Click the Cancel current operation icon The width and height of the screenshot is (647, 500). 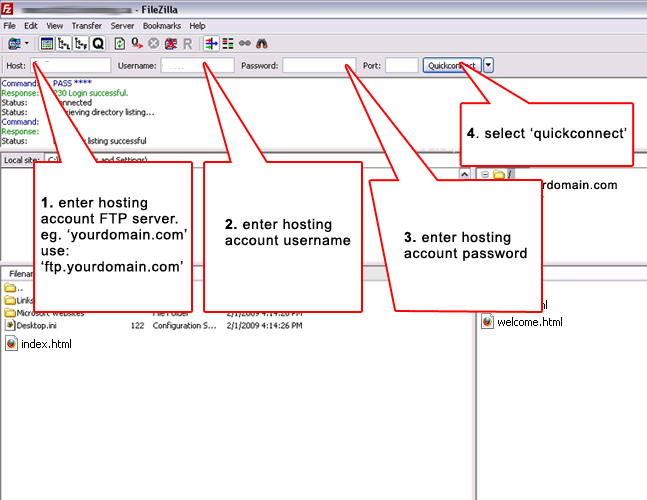click(153, 43)
